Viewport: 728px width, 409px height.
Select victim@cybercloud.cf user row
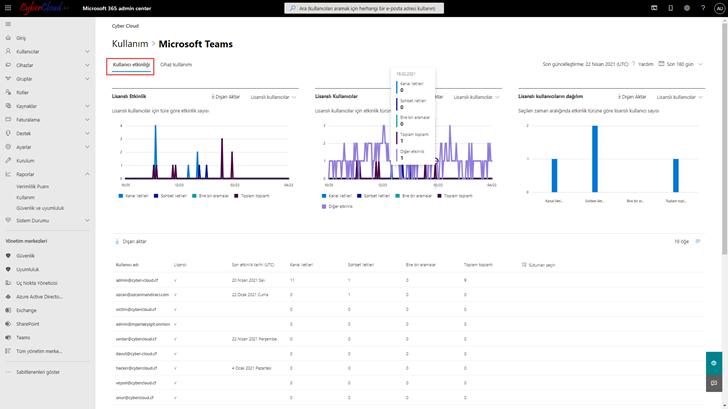409,310
